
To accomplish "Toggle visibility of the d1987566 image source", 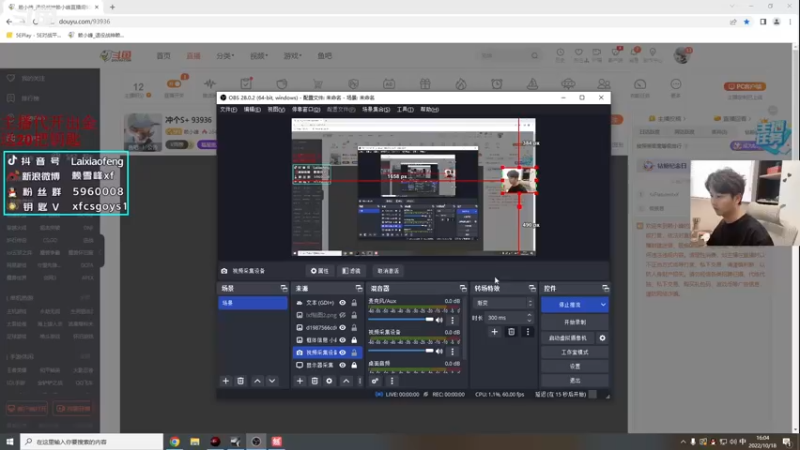I will (343, 328).
